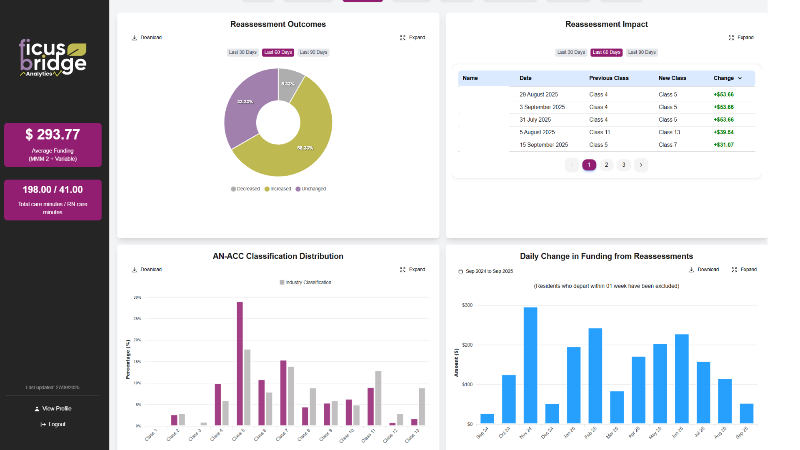The height and width of the screenshot is (450, 800).
Task: Select Last 90 Days for Reassessment Outcomes
Action: pos(314,52)
